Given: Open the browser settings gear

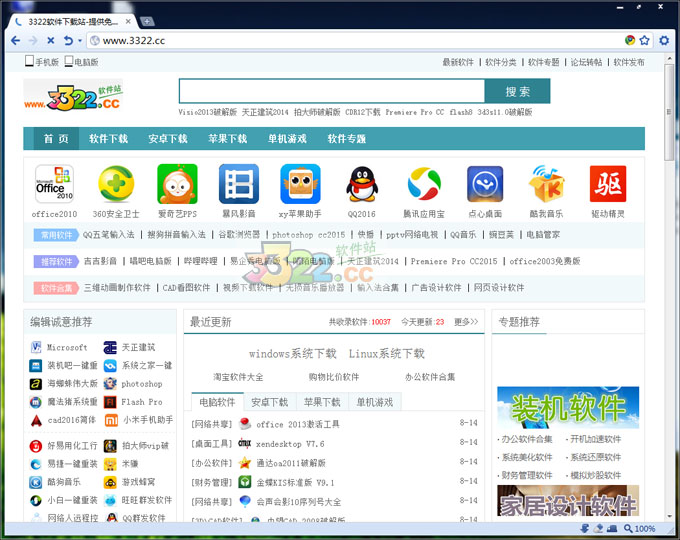Looking at the screenshot, I should pyautogui.click(x=664, y=40).
